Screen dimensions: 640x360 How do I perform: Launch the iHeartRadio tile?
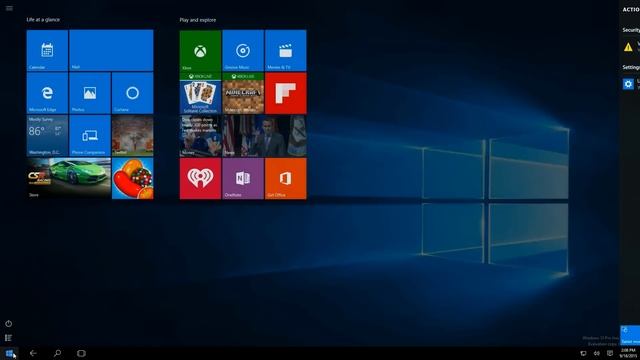pyautogui.click(x=200, y=179)
